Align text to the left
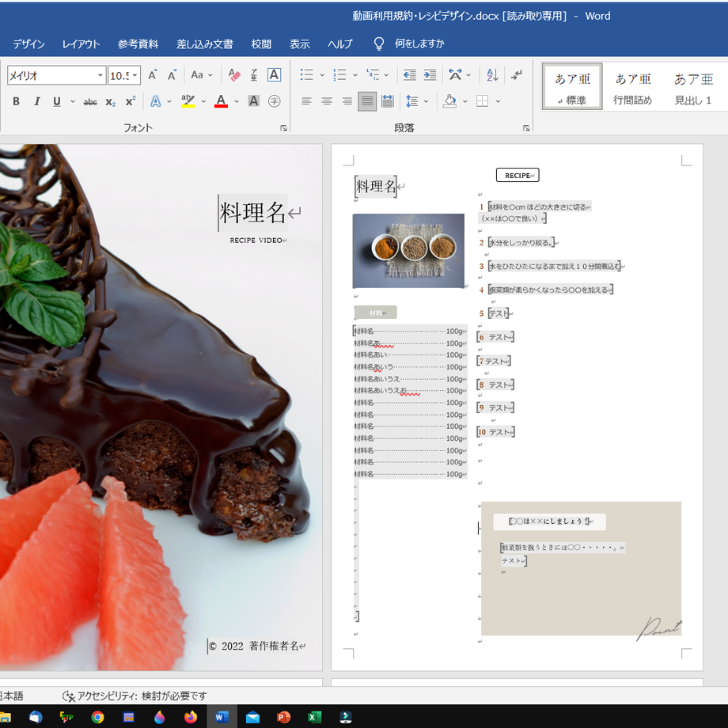This screenshot has width=728, height=728. click(306, 101)
